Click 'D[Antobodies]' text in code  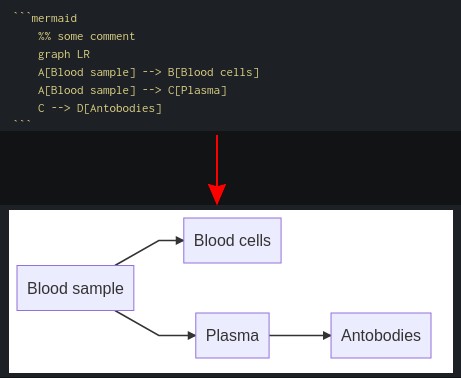click(119, 108)
